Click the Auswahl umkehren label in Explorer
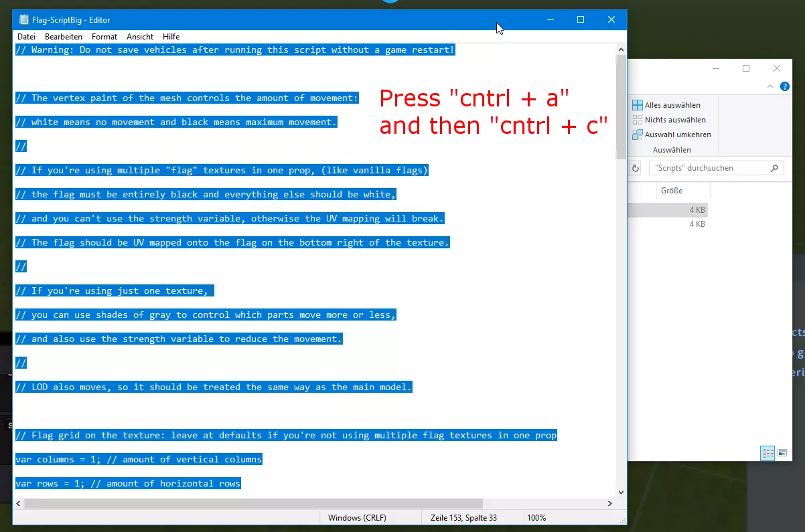 pyautogui.click(x=678, y=135)
